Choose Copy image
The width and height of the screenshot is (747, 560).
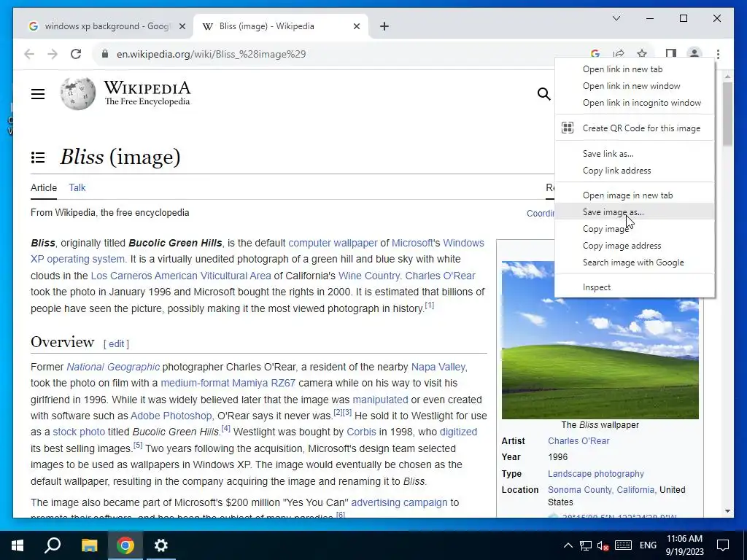(635, 228)
